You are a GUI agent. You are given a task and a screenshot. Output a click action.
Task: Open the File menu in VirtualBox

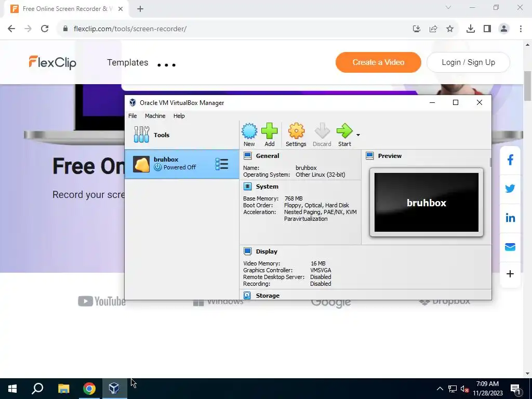pyautogui.click(x=132, y=116)
